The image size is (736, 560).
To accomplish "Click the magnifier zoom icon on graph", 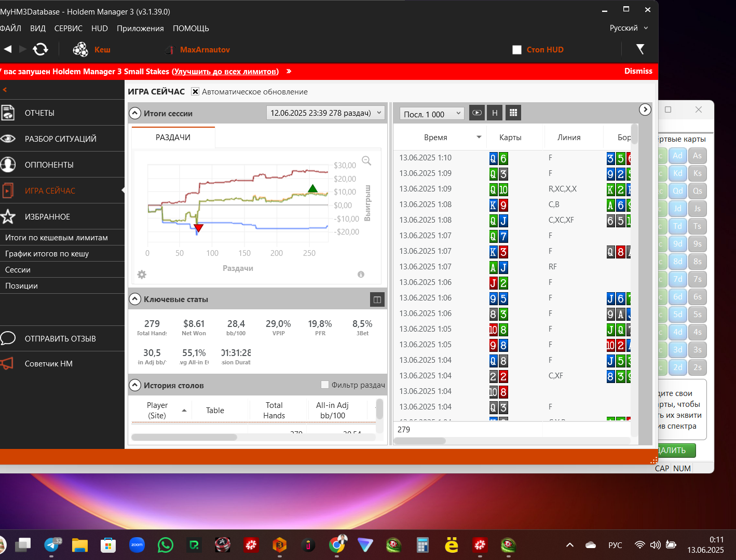I will point(366,161).
